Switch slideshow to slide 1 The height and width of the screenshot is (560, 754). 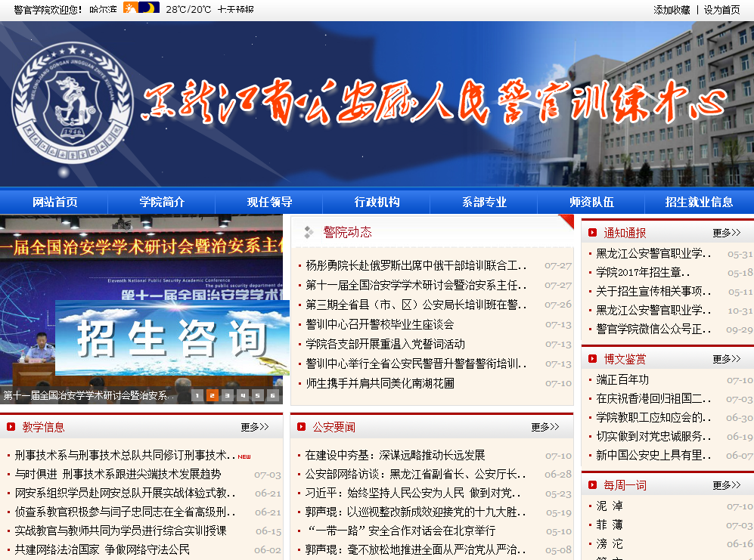click(x=197, y=395)
